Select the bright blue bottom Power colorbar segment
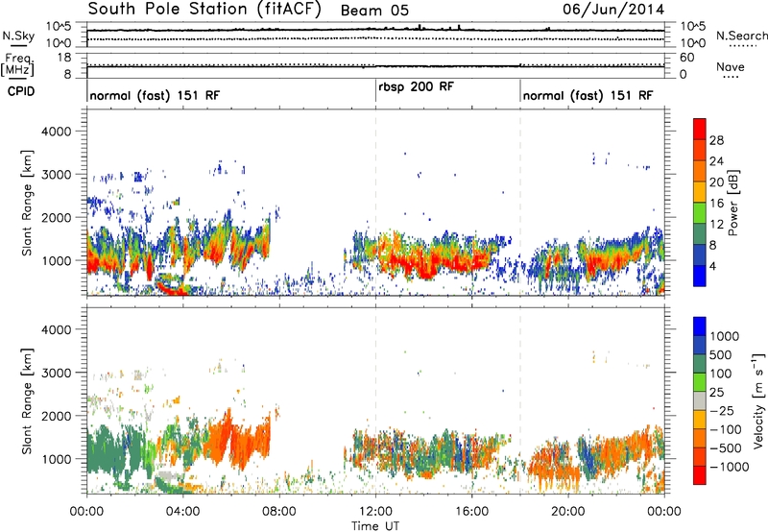Viewport: 768px width, 532px height. point(700,276)
